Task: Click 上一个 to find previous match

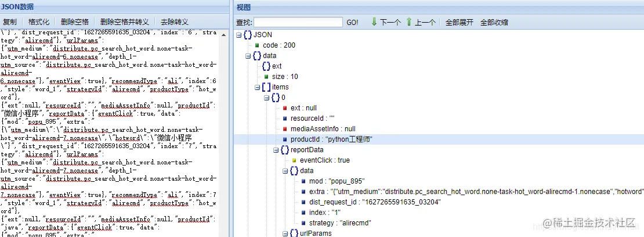Action: [425, 22]
